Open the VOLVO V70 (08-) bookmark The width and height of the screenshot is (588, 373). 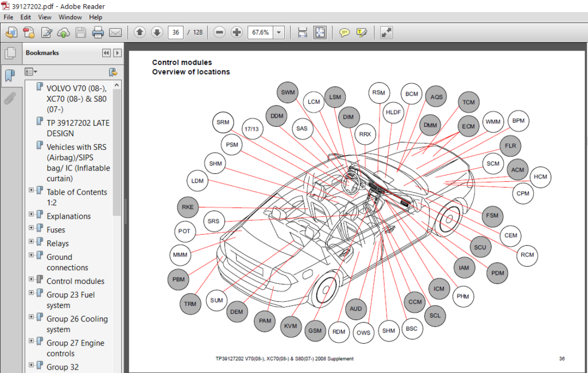(x=76, y=99)
